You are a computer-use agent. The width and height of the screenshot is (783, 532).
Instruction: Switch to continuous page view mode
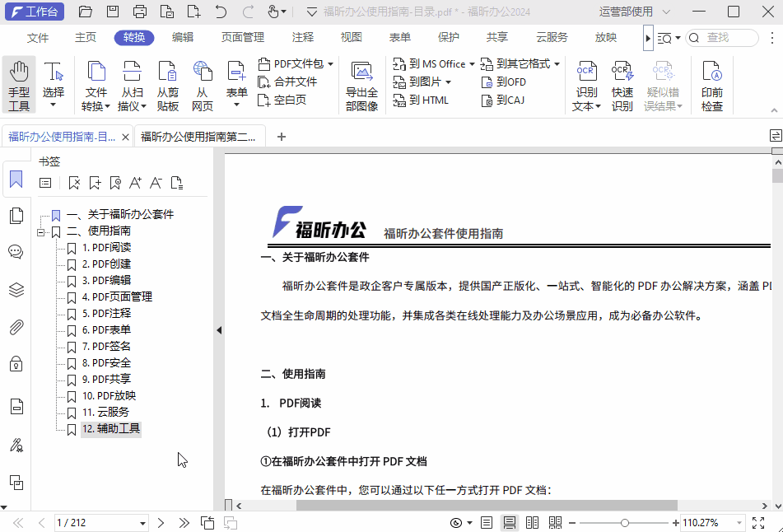coord(509,522)
